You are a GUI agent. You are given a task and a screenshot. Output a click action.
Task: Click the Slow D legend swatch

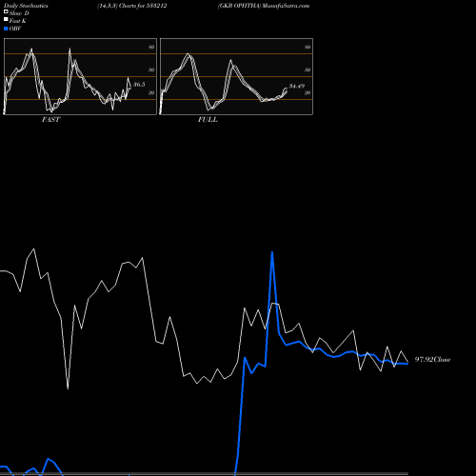click(6, 12)
